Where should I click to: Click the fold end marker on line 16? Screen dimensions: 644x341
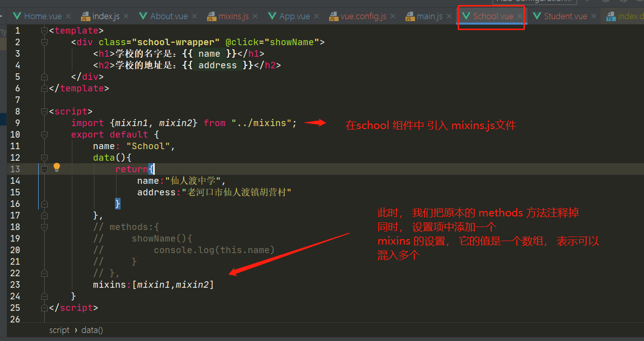pos(44,204)
